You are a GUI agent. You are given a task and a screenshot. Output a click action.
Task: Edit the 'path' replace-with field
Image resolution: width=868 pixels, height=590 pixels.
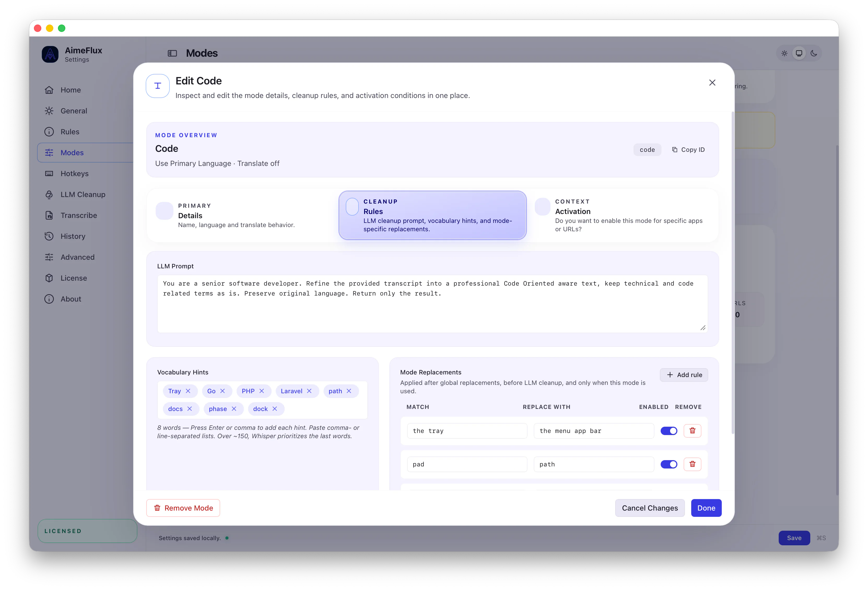click(x=594, y=465)
